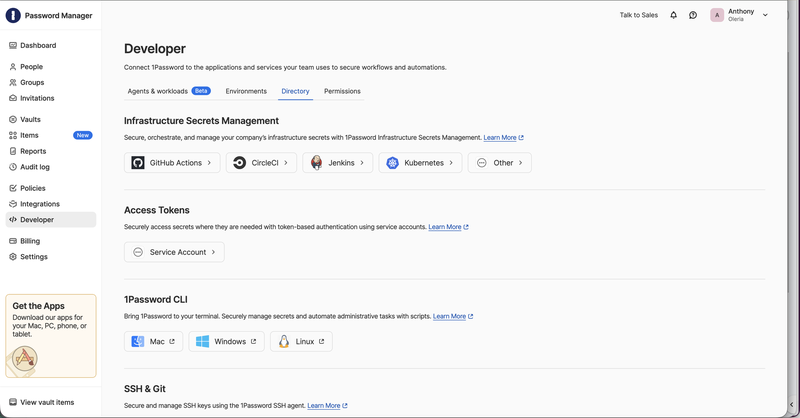
Task: Switch to the Permissions tab
Action: [342, 91]
